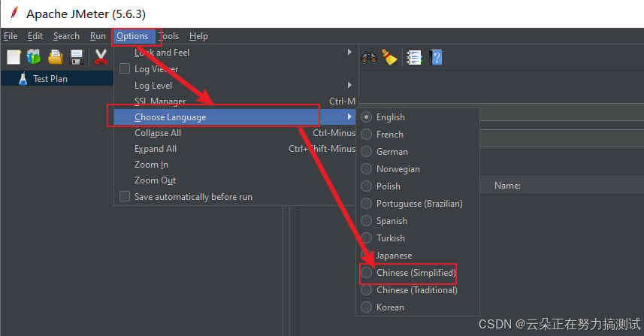Open the Run menu

click(x=98, y=36)
